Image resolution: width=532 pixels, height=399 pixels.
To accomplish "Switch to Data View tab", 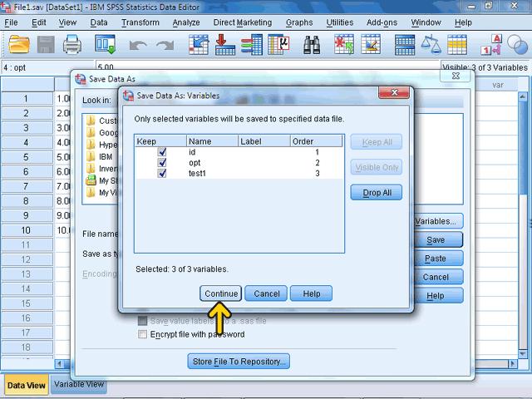I will 26,385.
